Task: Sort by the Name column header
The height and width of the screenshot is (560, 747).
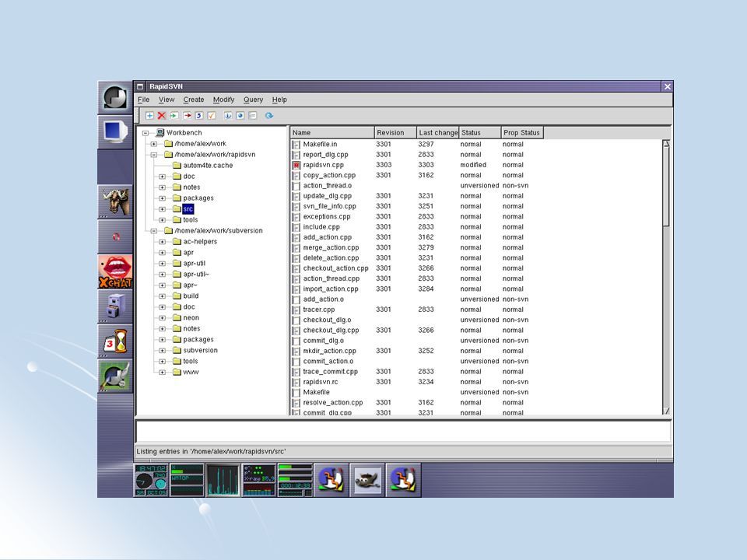Action: (332, 133)
